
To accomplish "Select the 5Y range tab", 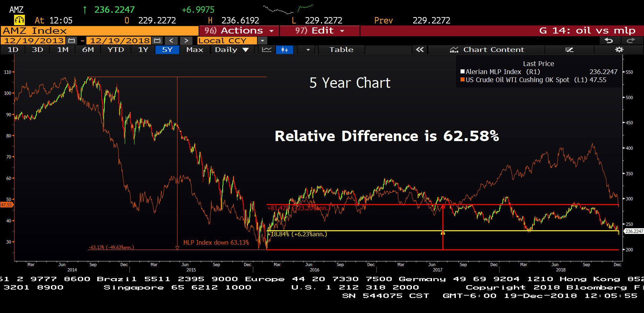I will tap(167, 50).
